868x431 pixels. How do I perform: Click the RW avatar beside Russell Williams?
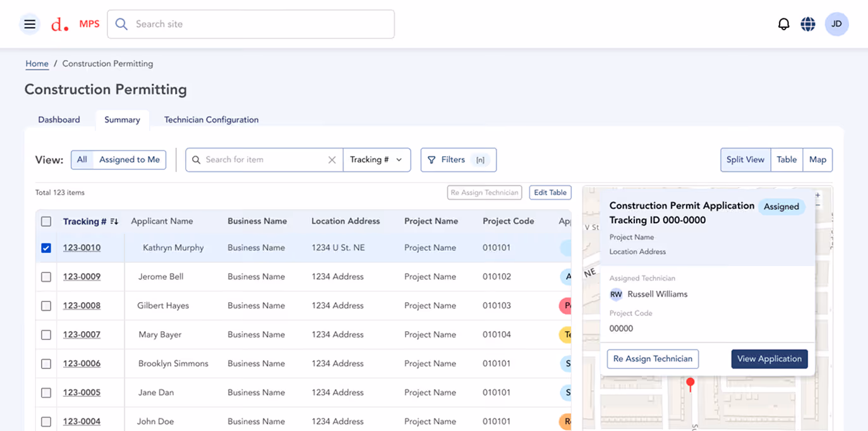(x=616, y=294)
